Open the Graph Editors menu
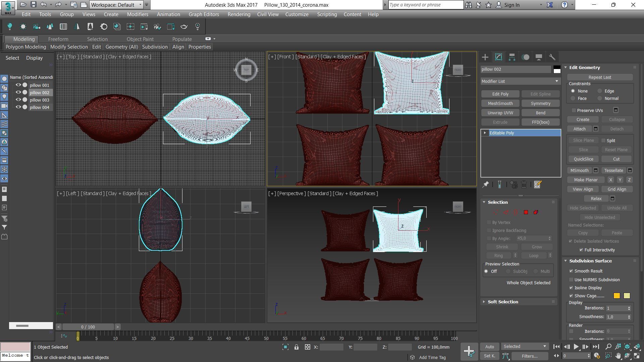The width and height of the screenshot is (644, 362). point(204,14)
